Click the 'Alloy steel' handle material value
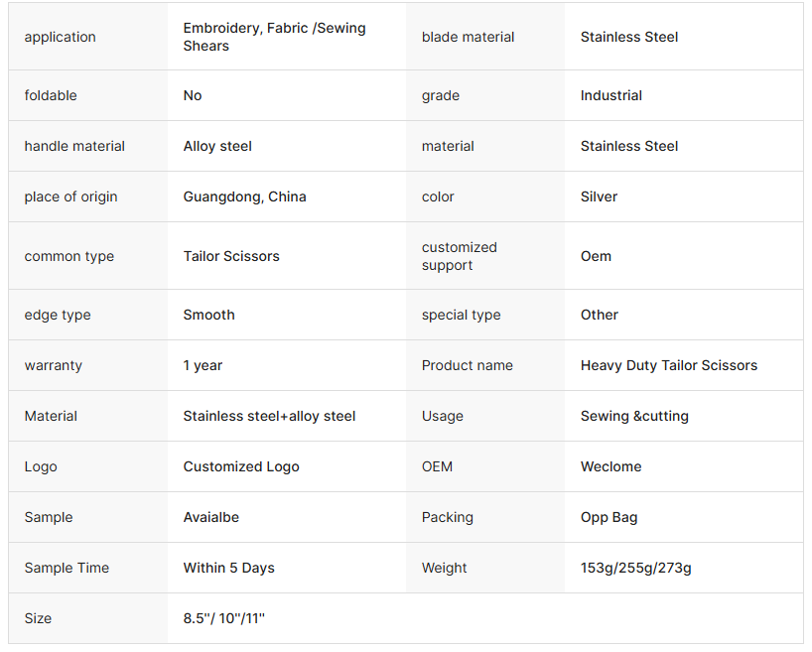812x652 pixels. [x=217, y=146]
